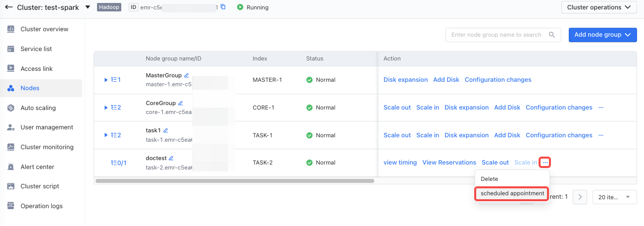Click Add Disk for MasterGroup

pyautogui.click(x=446, y=80)
